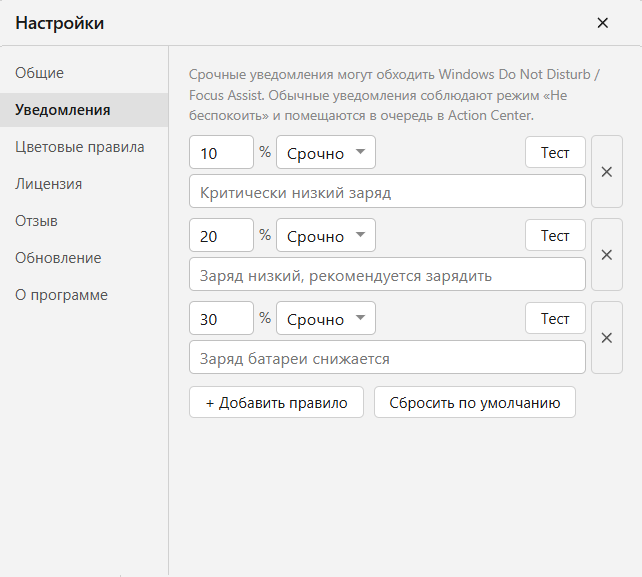Close the Настройки window

coord(603,23)
